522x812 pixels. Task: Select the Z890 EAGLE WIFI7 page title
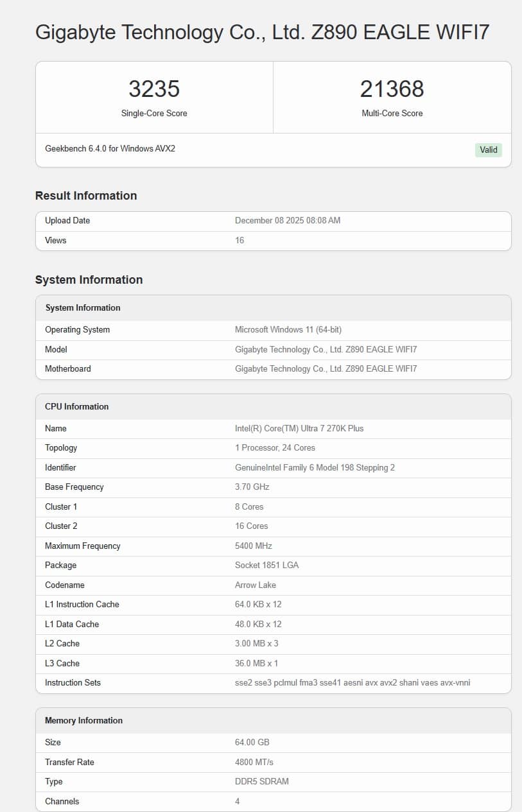(x=262, y=32)
